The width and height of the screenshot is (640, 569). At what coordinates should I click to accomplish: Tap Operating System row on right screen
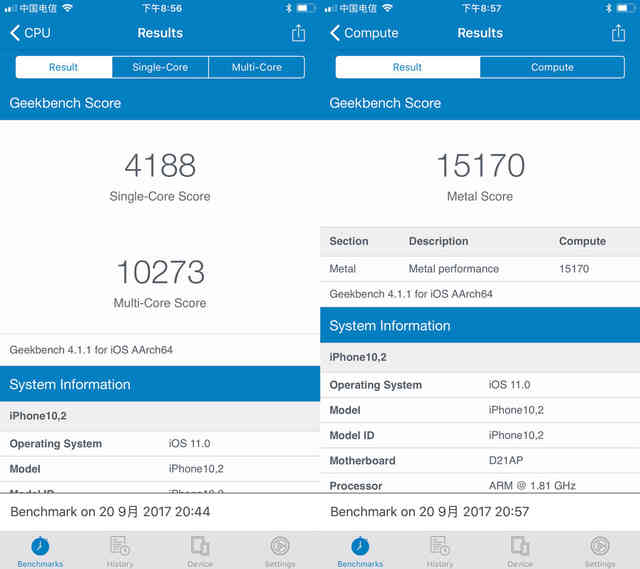pos(480,385)
